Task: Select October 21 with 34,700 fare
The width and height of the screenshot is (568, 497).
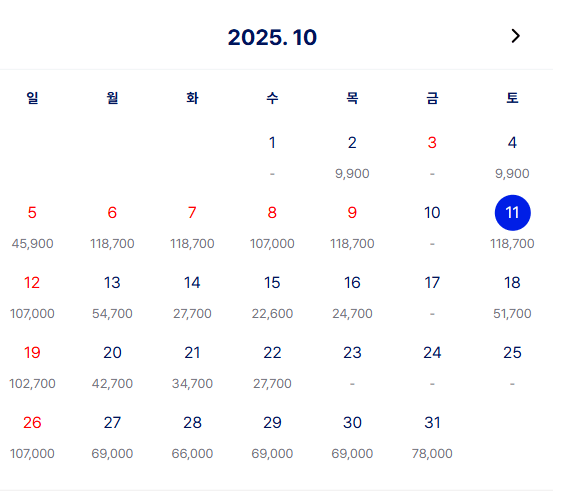Action: pyautogui.click(x=192, y=367)
